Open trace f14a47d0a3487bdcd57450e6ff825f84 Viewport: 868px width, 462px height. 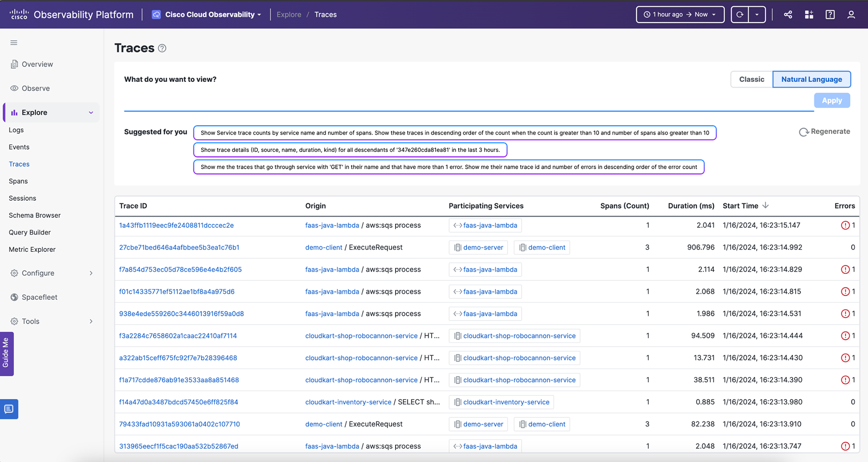179,402
